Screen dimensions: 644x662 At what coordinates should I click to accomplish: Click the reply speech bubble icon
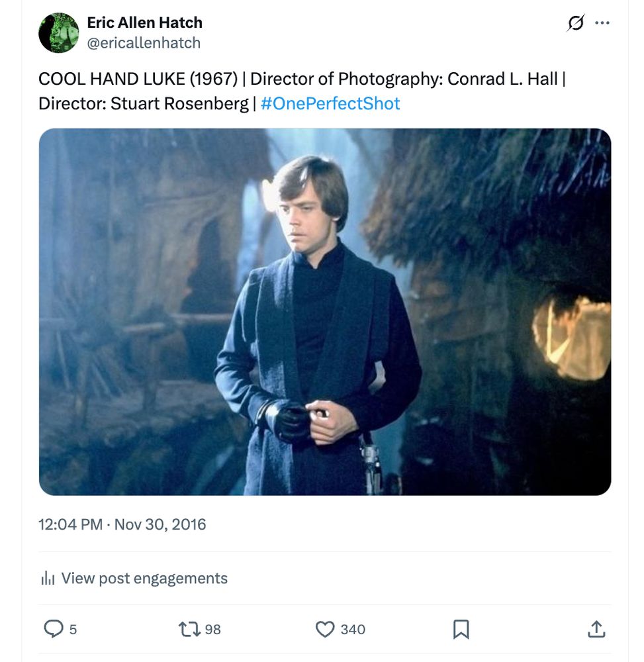tap(54, 629)
